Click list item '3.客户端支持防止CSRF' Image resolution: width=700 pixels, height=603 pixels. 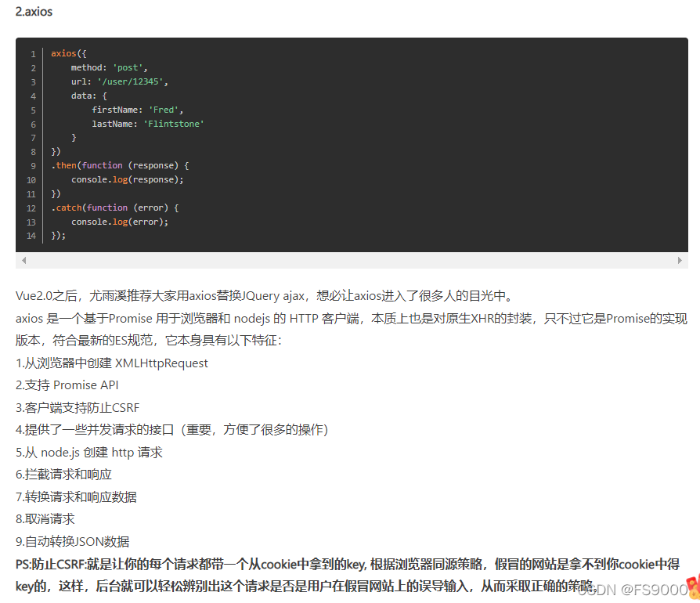point(78,407)
